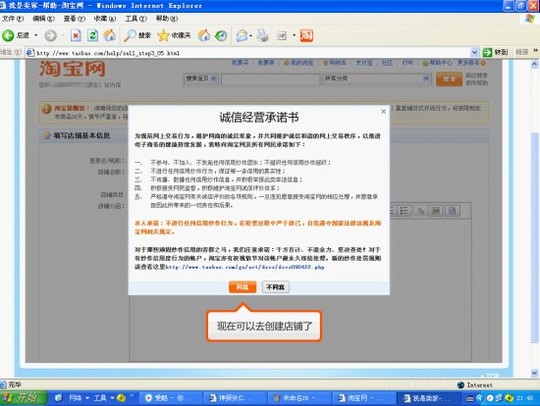540x406 pixels.
Task: Close the 诚信经营承诺书 dialog with X
Action: click(384, 111)
